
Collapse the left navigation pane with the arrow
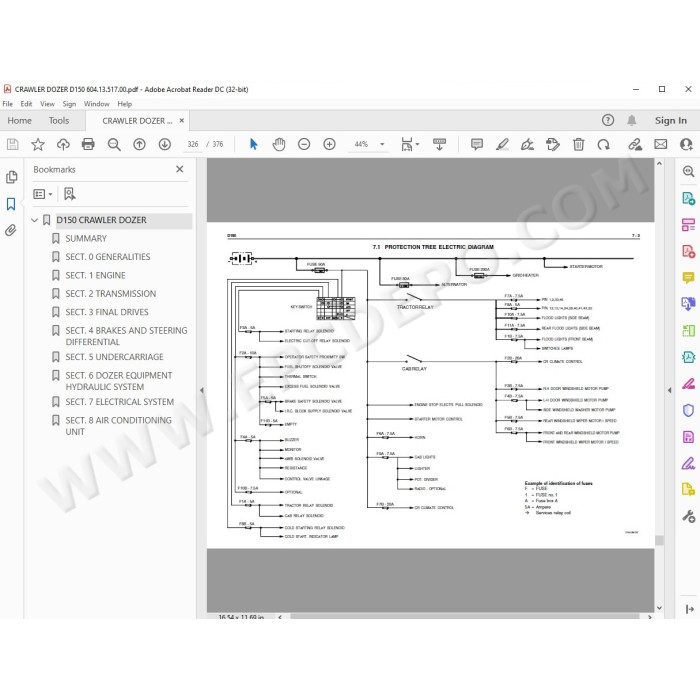(x=201, y=390)
